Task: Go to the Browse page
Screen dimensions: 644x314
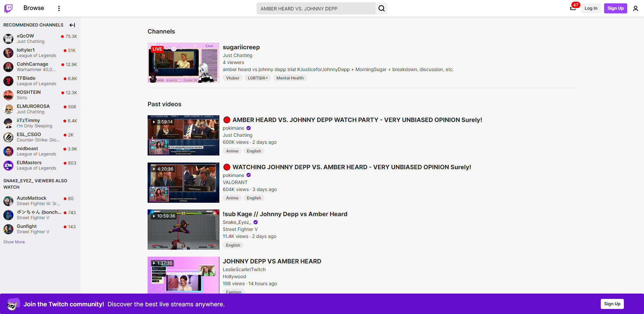Action: (34, 8)
